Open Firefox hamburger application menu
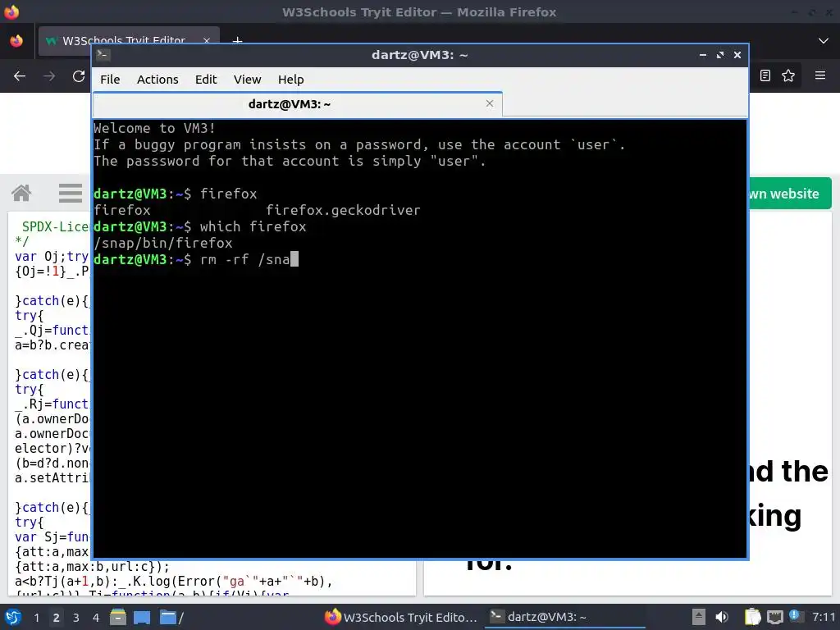840x630 pixels. (x=820, y=75)
